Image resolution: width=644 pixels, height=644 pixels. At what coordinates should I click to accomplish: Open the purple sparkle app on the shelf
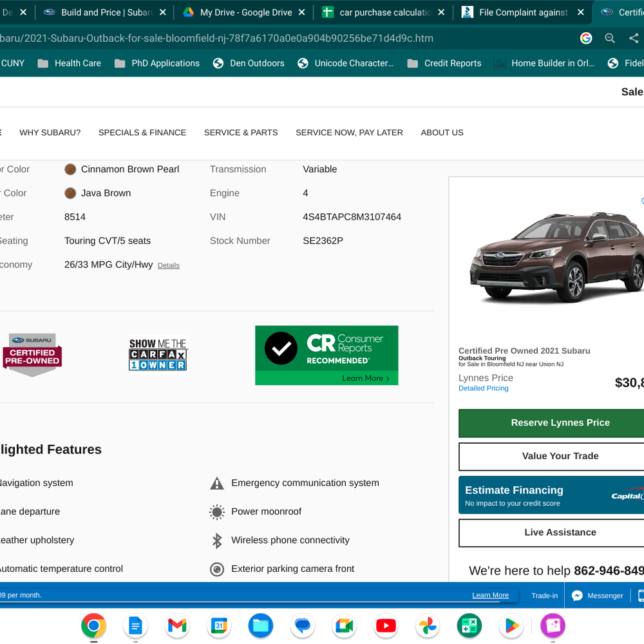(x=553, y=625)
